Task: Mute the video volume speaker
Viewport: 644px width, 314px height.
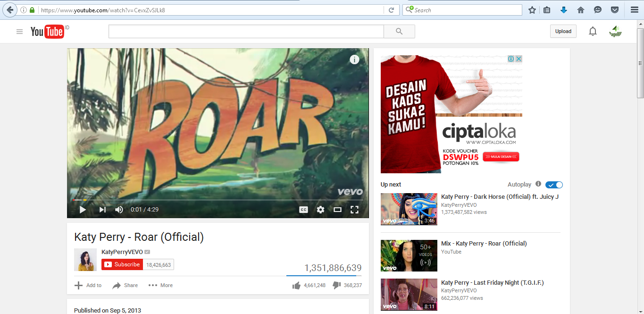Action: (x=119, y=210)
